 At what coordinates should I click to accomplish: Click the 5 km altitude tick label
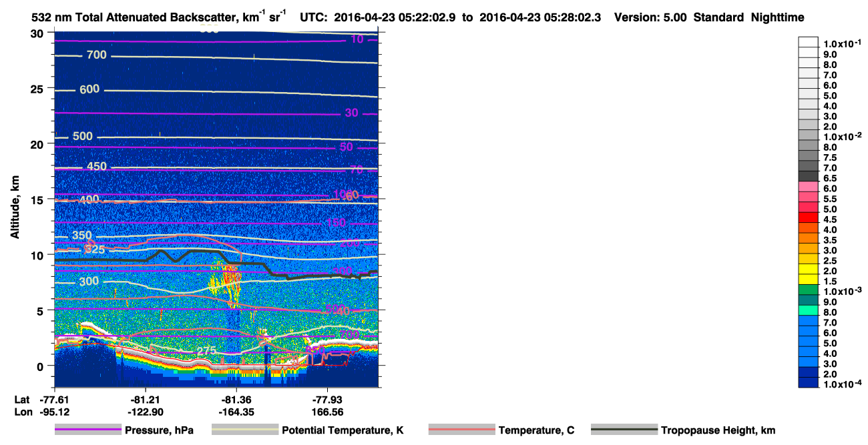point(41,310)
